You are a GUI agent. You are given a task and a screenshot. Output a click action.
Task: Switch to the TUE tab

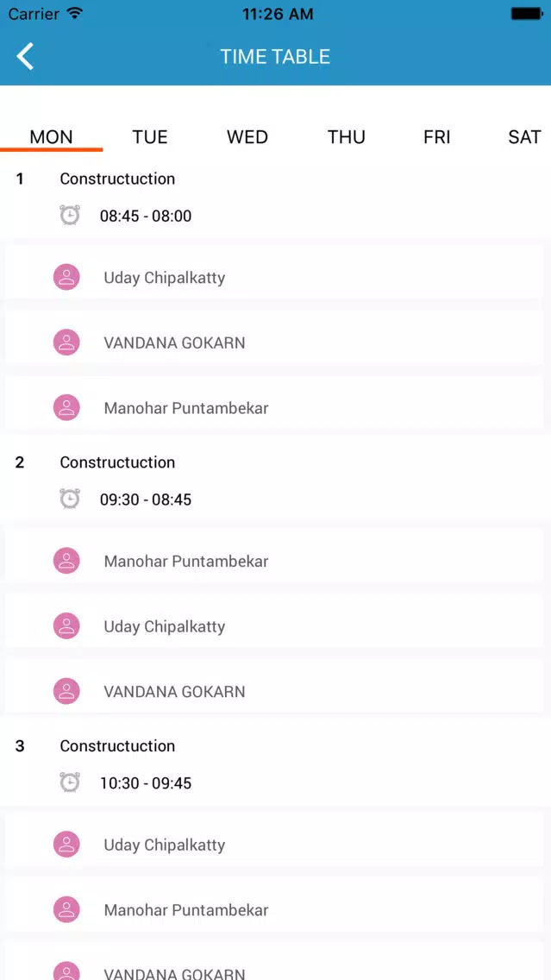(x=150, y=137)
